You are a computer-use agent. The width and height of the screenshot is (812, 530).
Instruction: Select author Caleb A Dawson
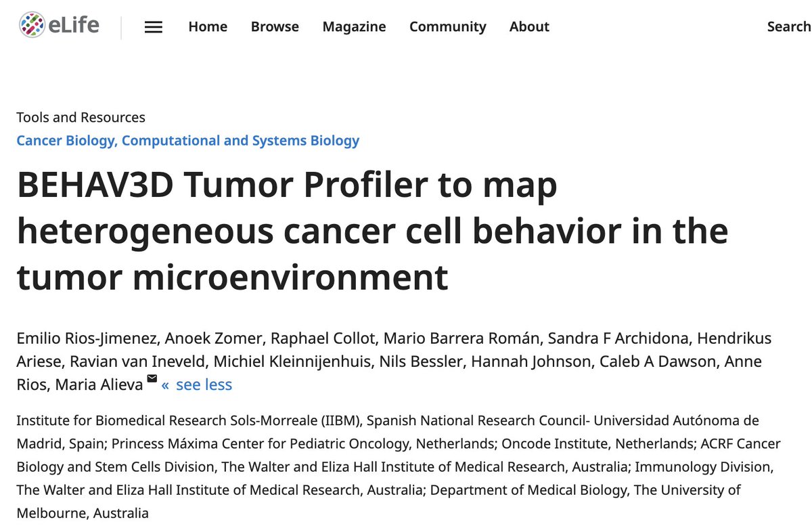(x=649, y=361)
